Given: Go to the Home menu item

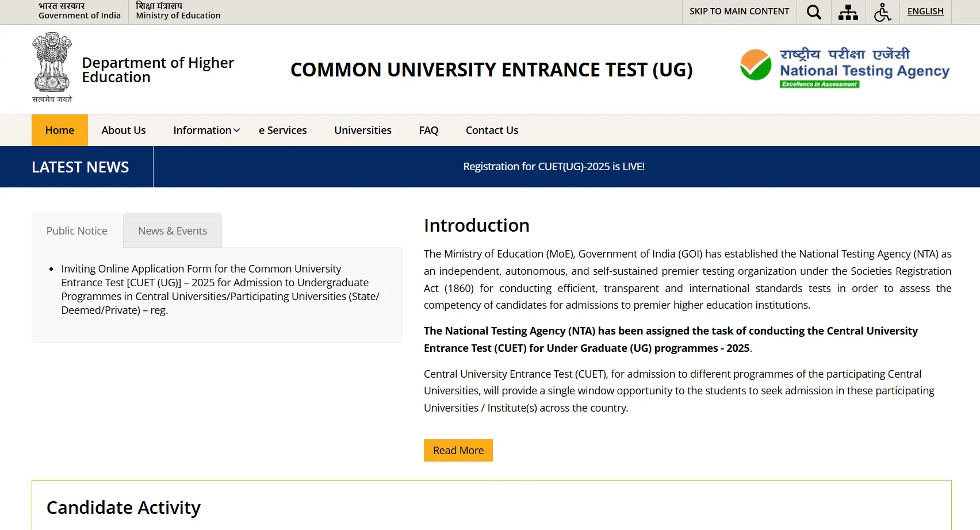Looking at the screenshot, I should (60, 130).
